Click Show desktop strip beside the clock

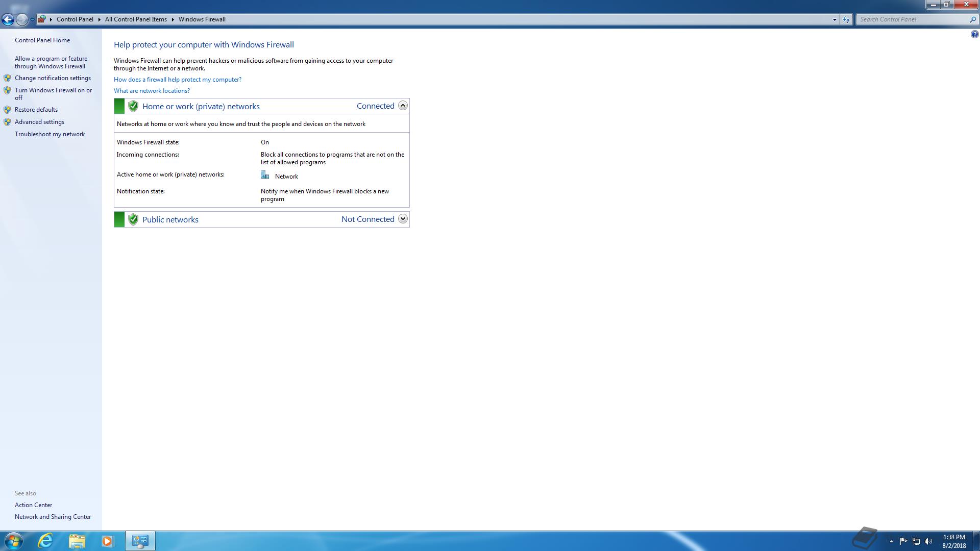pyautogui.click(x=976, y=541)
